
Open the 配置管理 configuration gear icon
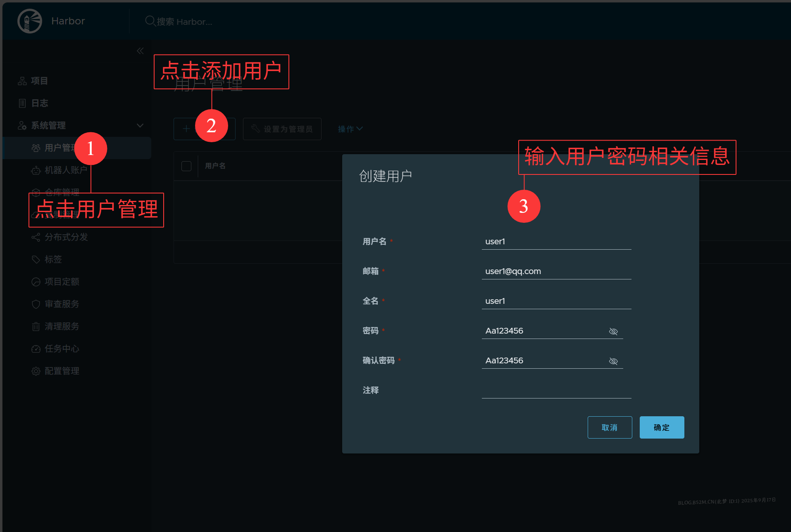pos(36,371)
